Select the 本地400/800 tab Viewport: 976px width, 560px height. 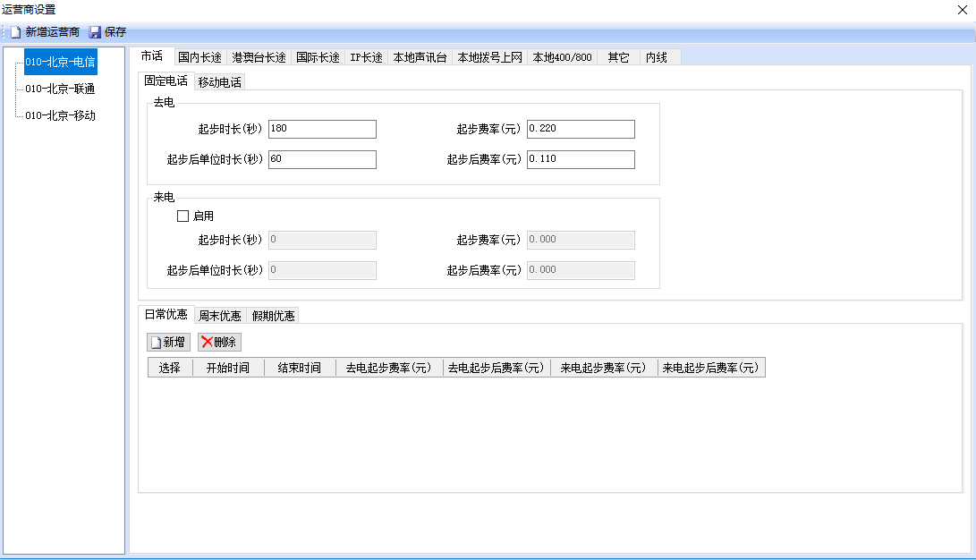click(562, 57)
